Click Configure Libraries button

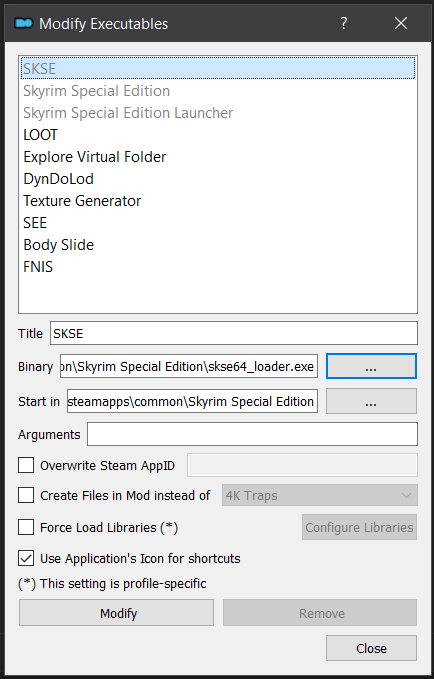tap(360, 527)
